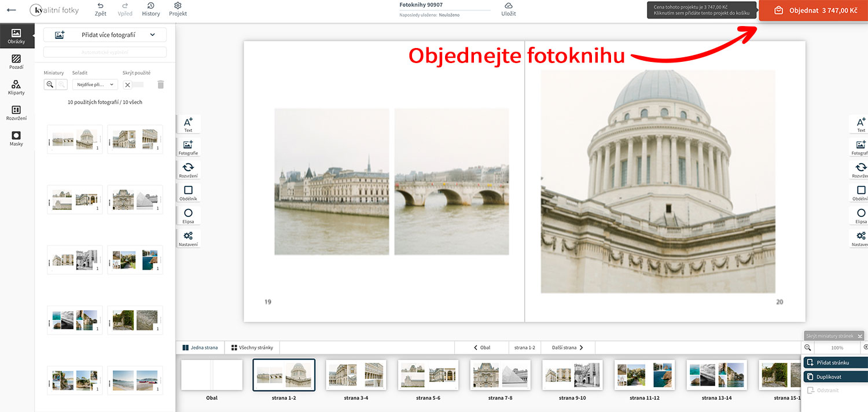Image resolution: width=868 pixels, height=412 pixels.
Task: Add a Text box from left toolbar
Action: tap(188, 124)
